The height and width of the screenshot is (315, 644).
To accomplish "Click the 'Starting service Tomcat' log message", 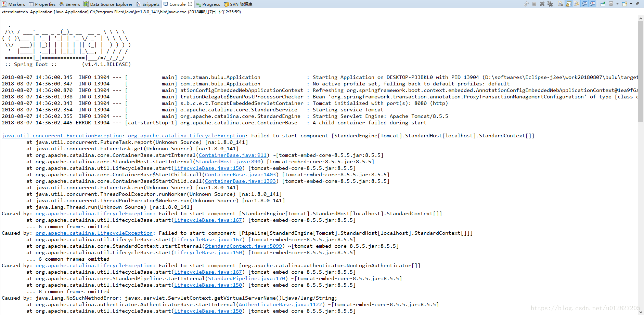I will click(x=348, y=110).
